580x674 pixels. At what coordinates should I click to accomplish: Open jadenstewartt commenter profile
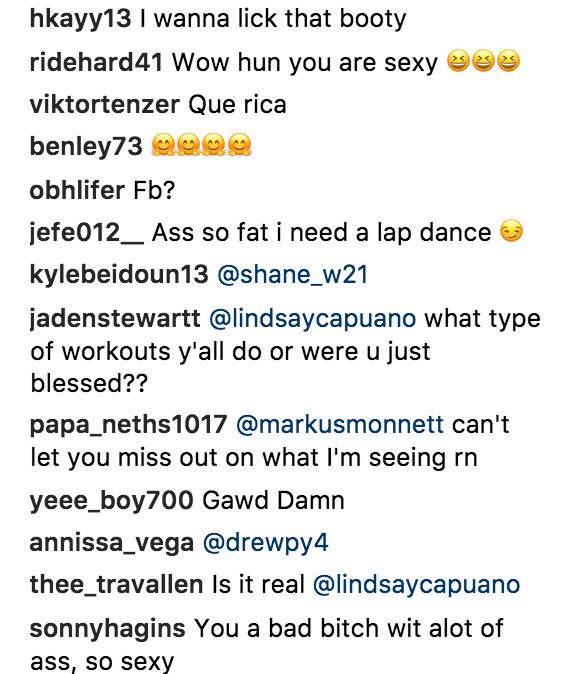coord(115,319)
